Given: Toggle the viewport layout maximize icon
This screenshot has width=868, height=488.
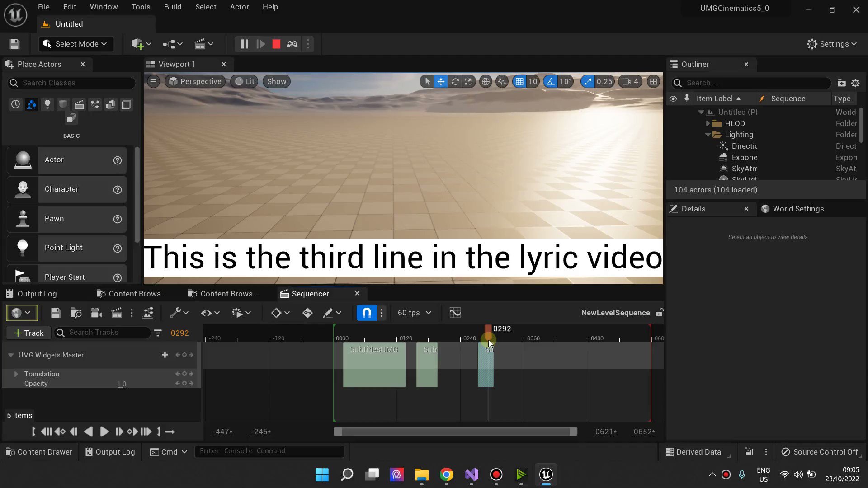Looking at the screenshot, I should (653, 82).
